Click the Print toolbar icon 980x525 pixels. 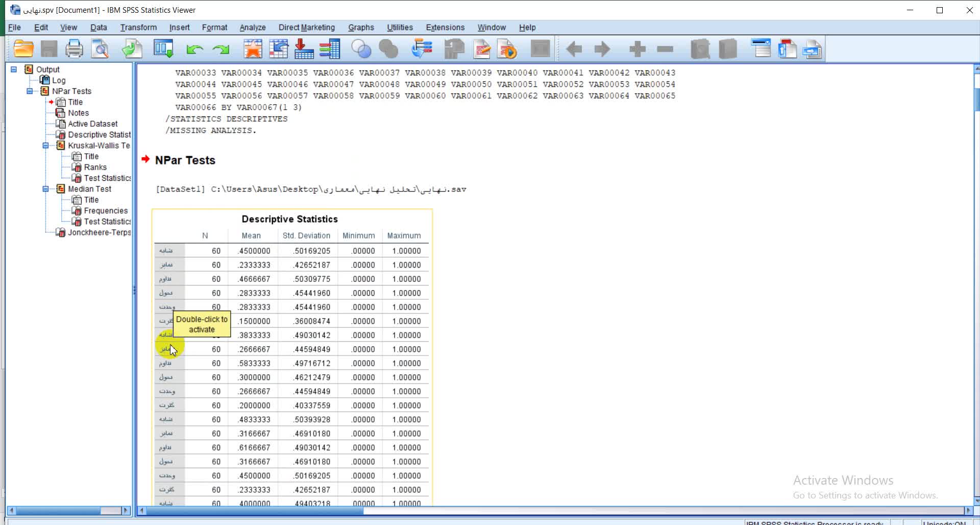74,49
